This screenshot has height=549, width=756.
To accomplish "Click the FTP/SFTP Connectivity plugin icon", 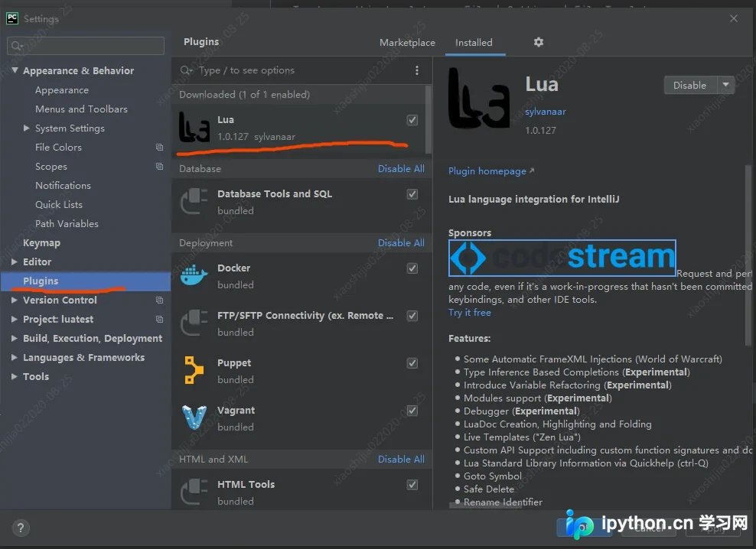I will (x=194, y=323).
